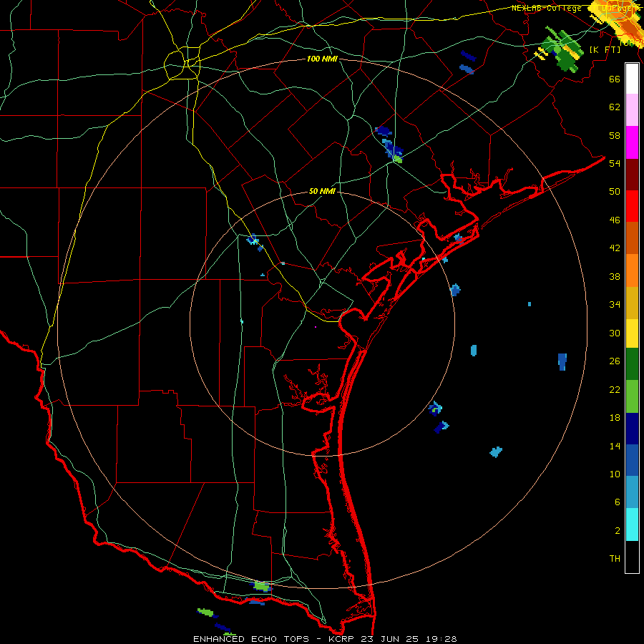644x644 pixels.
Task: Select the legend value "30"
Action: point(615,333)
